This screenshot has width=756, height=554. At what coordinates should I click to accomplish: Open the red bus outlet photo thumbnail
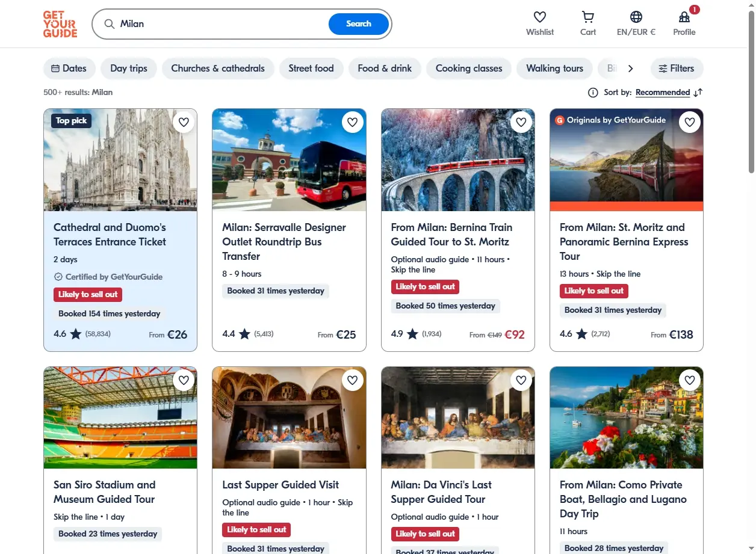pyautogui.click(x=289, y=160)
